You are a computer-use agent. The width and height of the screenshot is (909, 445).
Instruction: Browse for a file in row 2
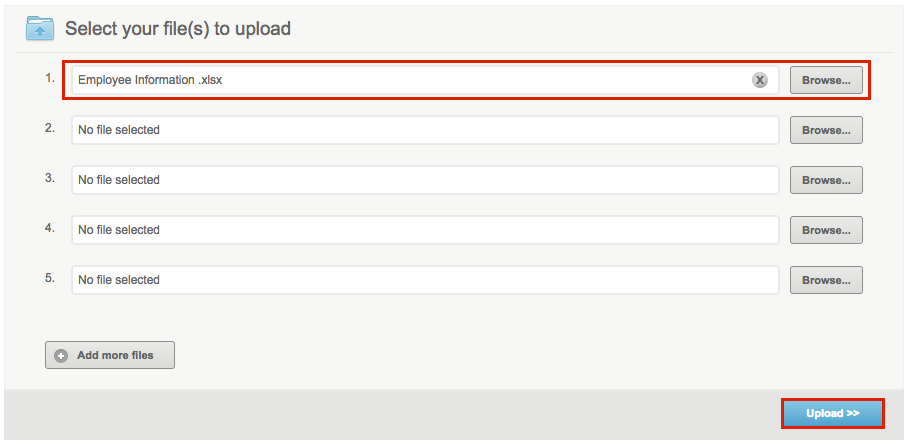point(826,130)
